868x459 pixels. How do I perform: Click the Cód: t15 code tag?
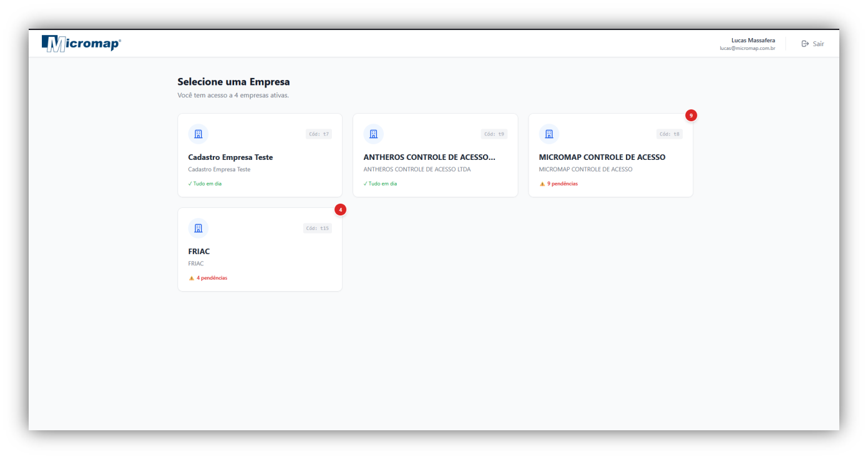coord(317,229)
